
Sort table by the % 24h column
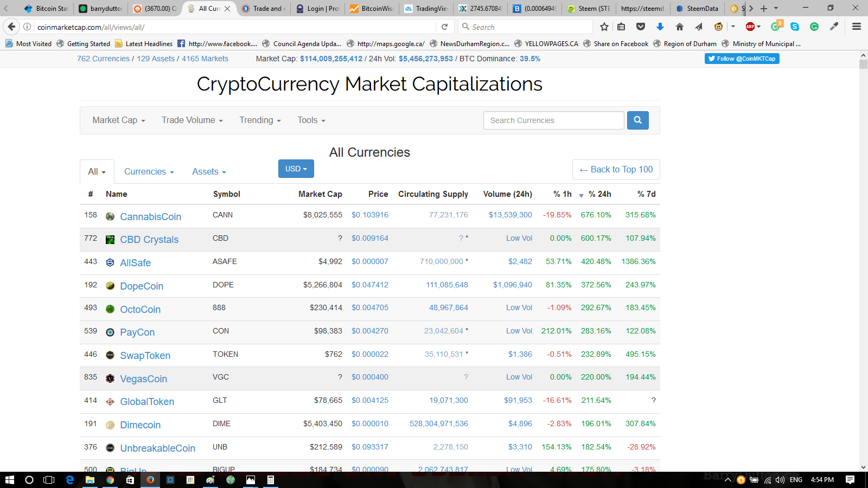pyautogui.click(x=599, y=194)
